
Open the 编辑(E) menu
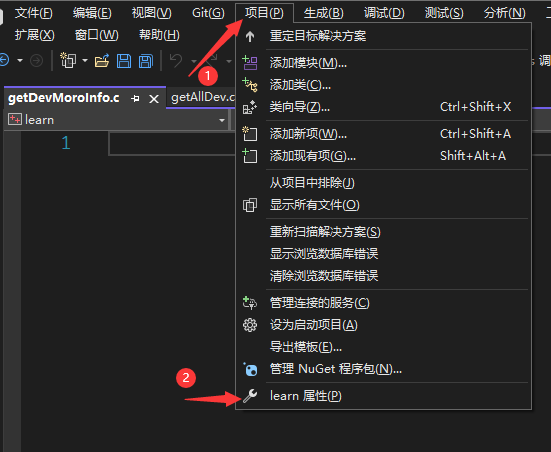coord(92,13)
